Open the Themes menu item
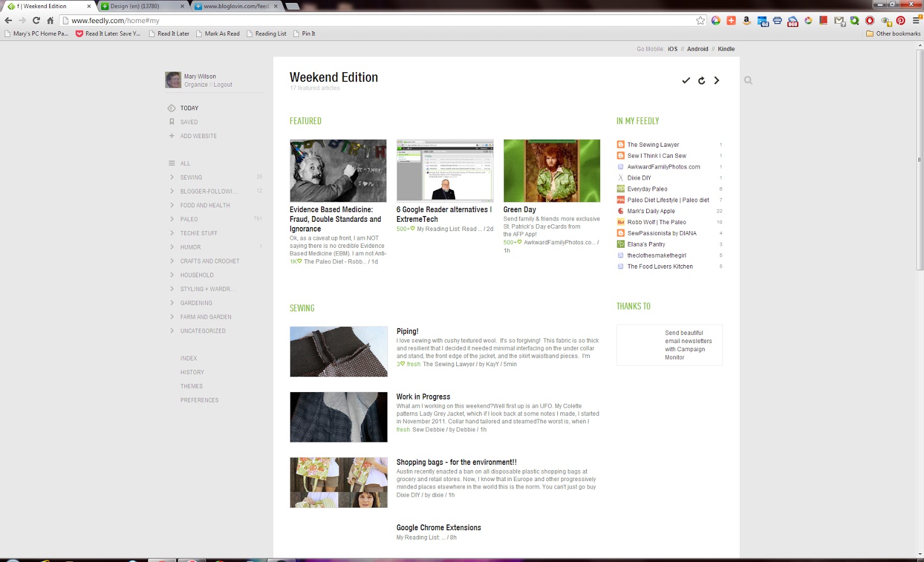 click(x=191, y=386)
